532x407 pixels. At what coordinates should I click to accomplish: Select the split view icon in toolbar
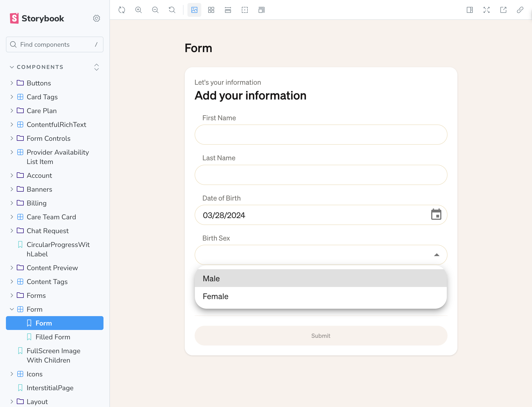(470, 10)
